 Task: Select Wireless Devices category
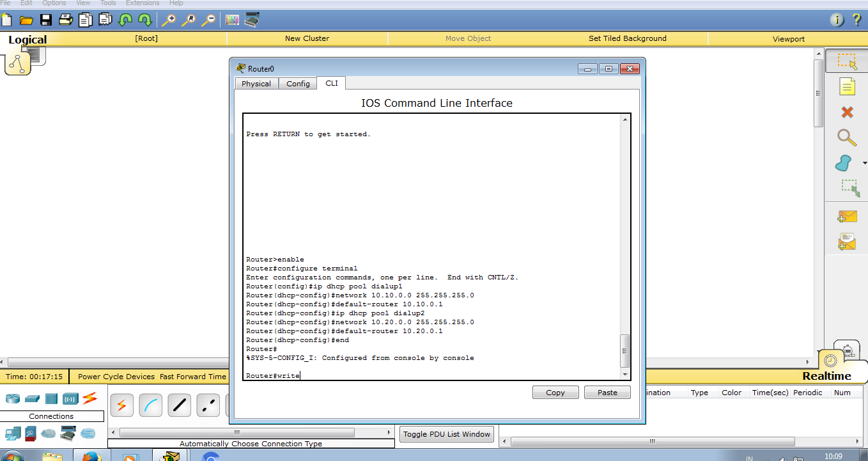[70, 398]
